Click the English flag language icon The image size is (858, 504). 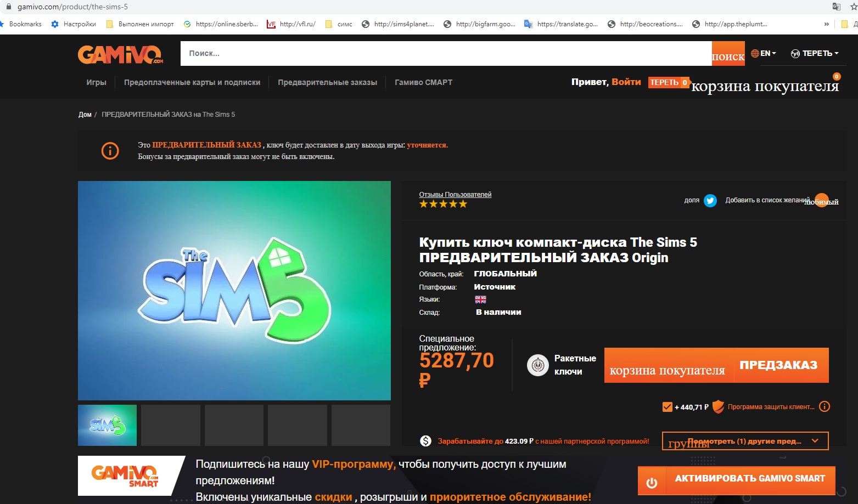click(x=480, y=299)
